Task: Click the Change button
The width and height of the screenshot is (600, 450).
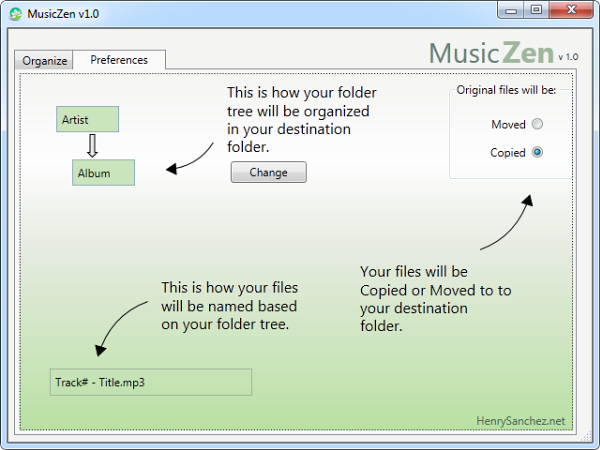Action: click(x=268, y=172)
